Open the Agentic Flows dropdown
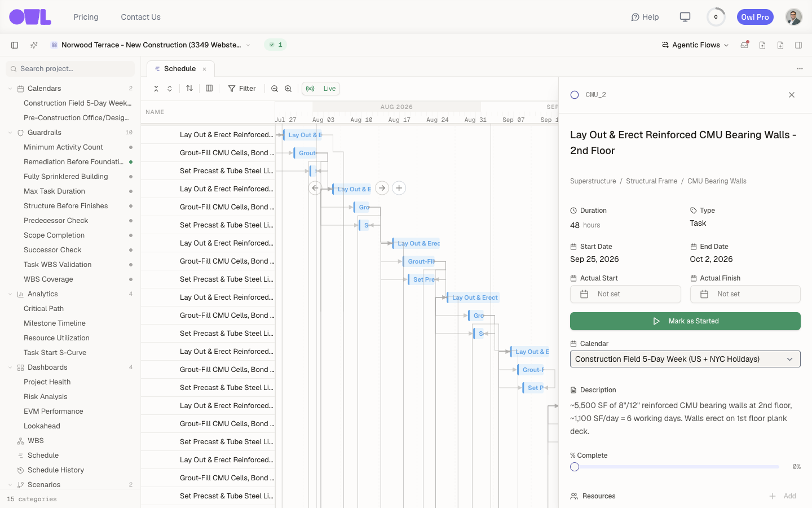The height and width of the screenshot is (508, 812). (695, 45)
